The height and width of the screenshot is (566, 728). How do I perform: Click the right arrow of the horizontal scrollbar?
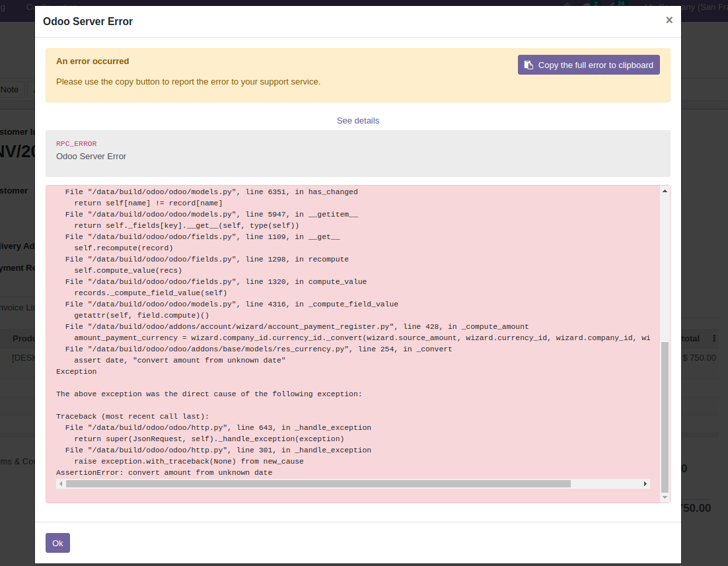pyautogui.click(x=645, y=483)
